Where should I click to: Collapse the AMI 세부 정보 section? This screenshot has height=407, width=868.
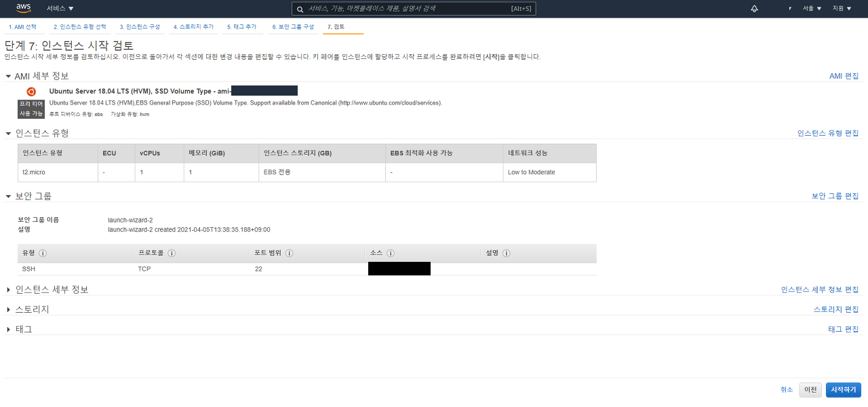click(x=9, y=77)
